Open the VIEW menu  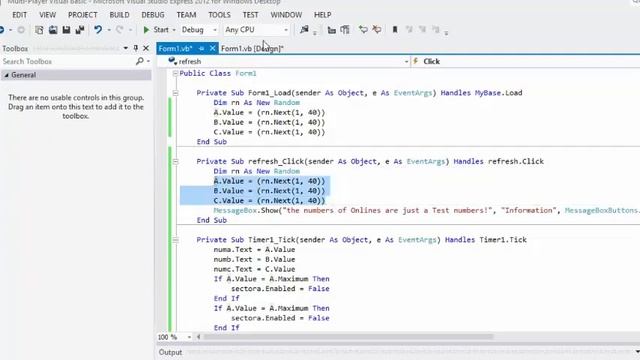tap(47, 15)
